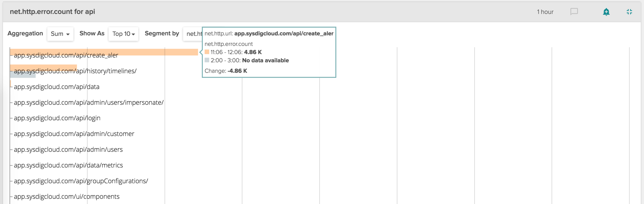Select the app.sysdigcloud.com/ui/components row label
Viewport: 644px width, 204px height.
pos(67,197)
